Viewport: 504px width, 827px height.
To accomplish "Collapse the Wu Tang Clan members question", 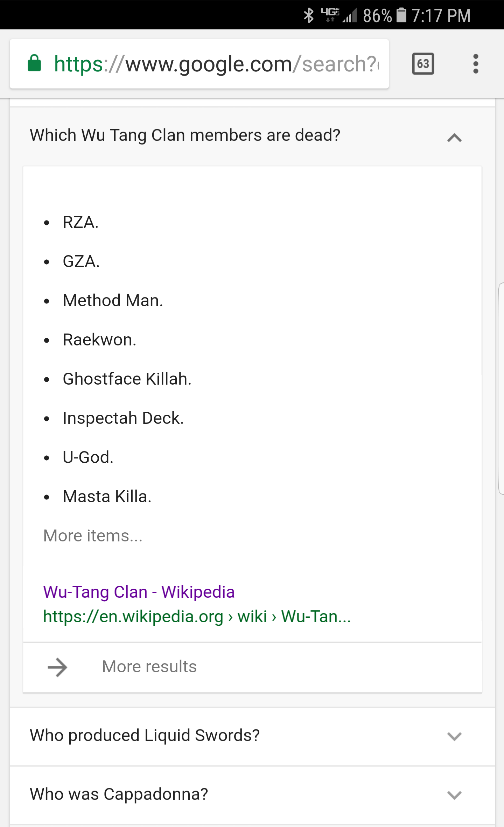I will [454, 138].
